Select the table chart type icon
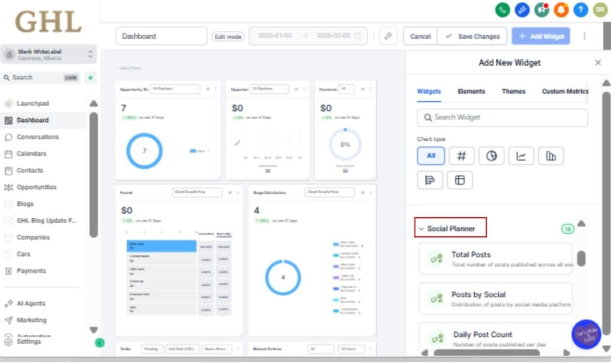 pyautogui.click(x=459, y=180)
